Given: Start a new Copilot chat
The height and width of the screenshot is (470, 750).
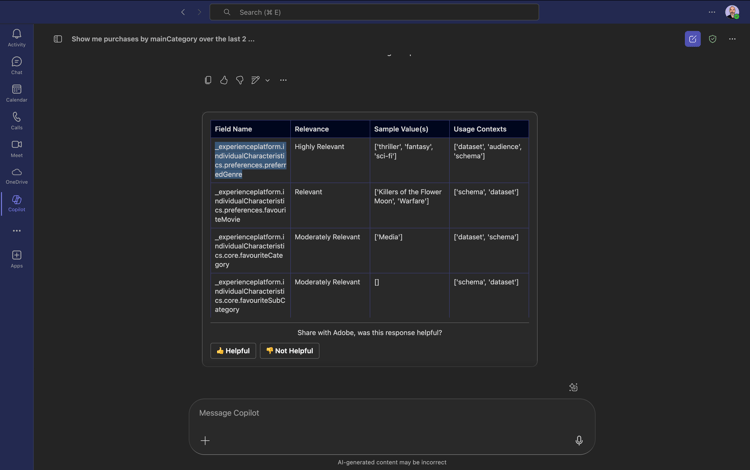Looking at the screenshot, I should point(693,39).
